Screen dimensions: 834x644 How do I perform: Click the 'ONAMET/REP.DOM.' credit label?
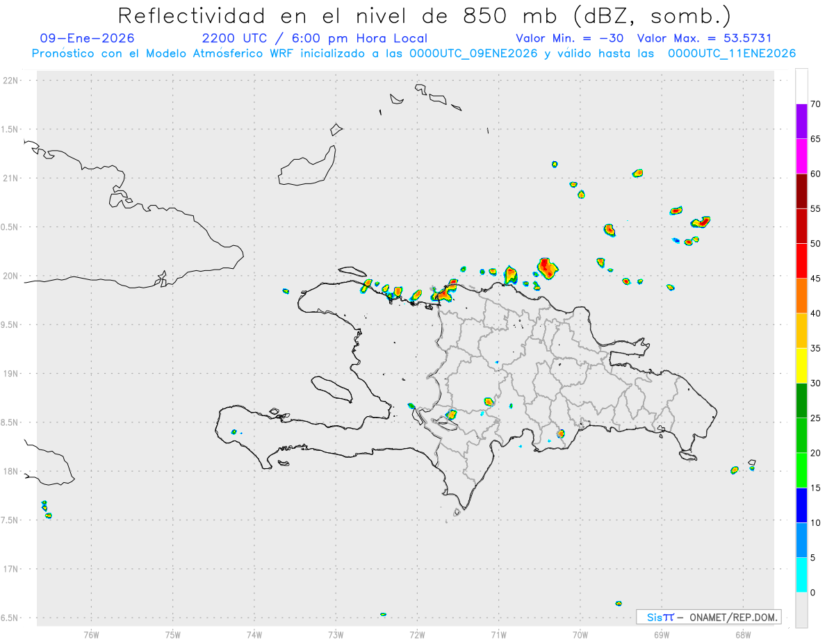[733, 617]
